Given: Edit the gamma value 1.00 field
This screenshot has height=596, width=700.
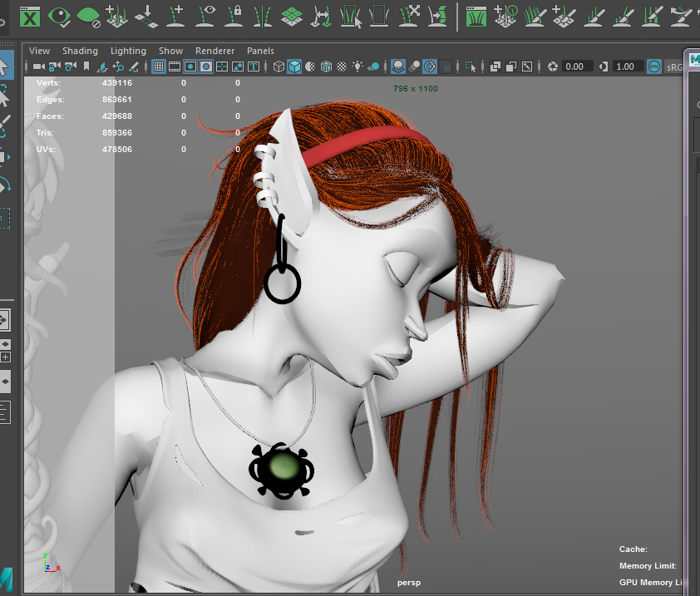Looking at the screenshot, I should [x=628, y=67].
